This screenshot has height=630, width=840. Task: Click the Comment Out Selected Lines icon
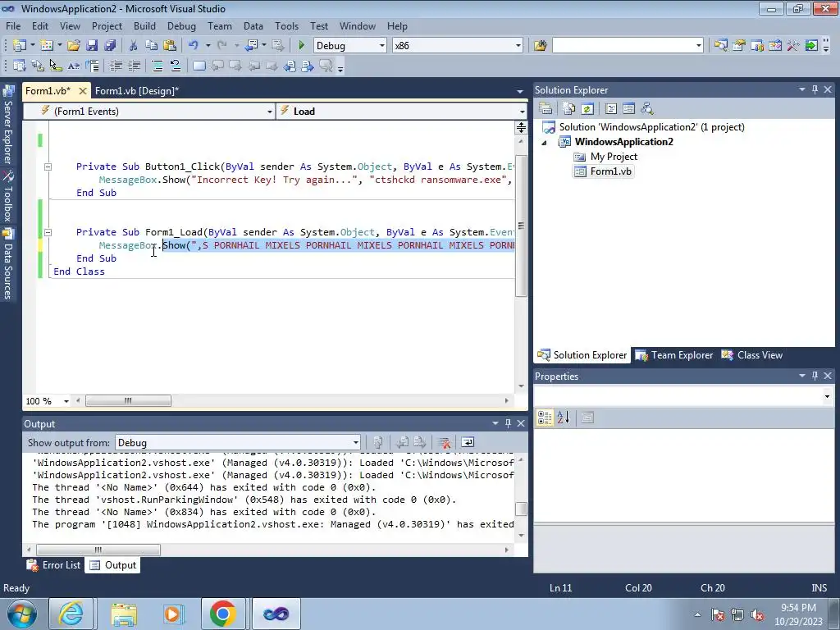point(157,66)
